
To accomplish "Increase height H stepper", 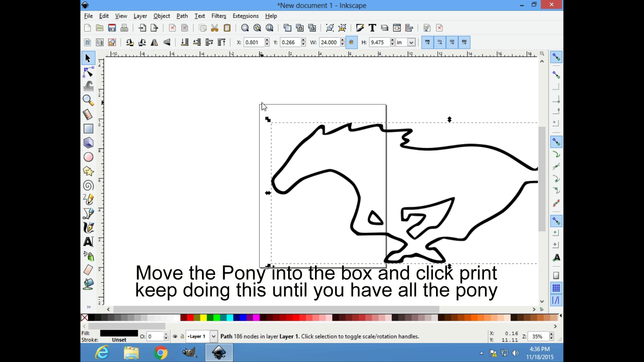I will click(x=392, y=40).
